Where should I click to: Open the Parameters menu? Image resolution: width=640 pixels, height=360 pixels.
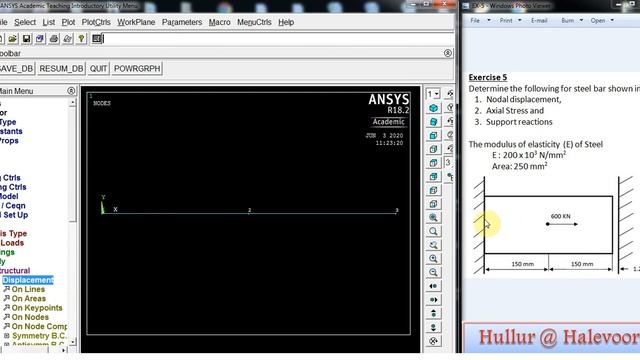point(182,22)
